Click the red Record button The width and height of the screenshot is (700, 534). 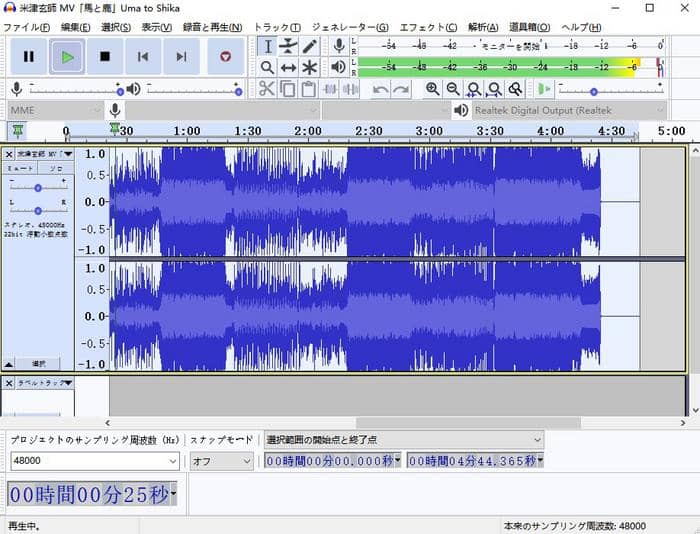click(x=225, y=57)
